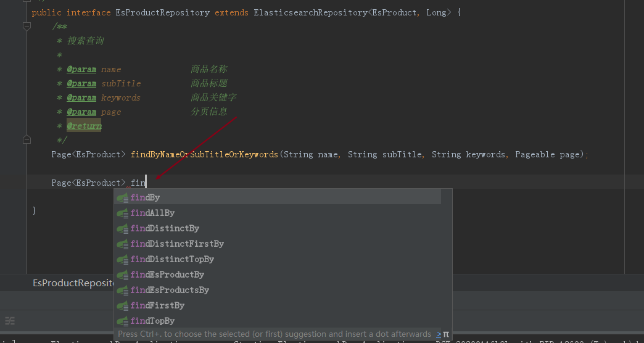Click the highlighted @return Javadoc tag
The height and width of the screenshot is (343, 644).
[85, 126]
